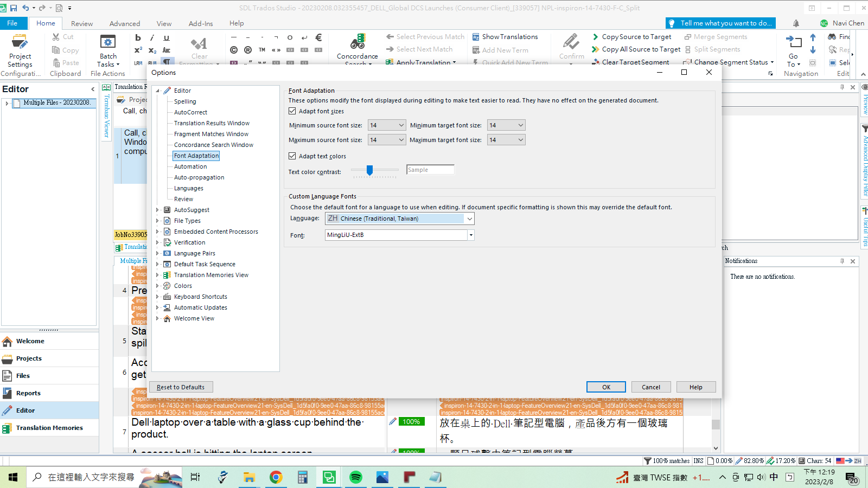Expand AutoSuggest tree node
The image size is (868, 488).
pos(157,210)
